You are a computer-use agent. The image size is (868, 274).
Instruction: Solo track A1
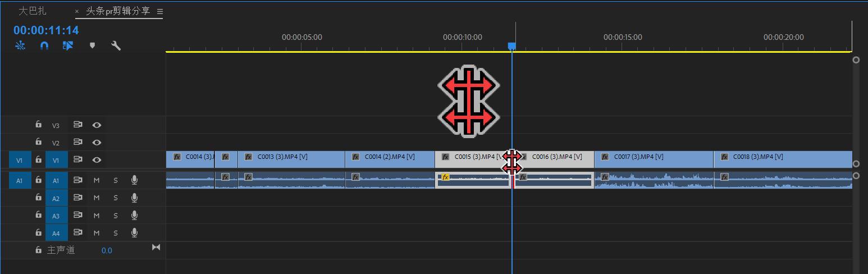click(x=116, y=180)
